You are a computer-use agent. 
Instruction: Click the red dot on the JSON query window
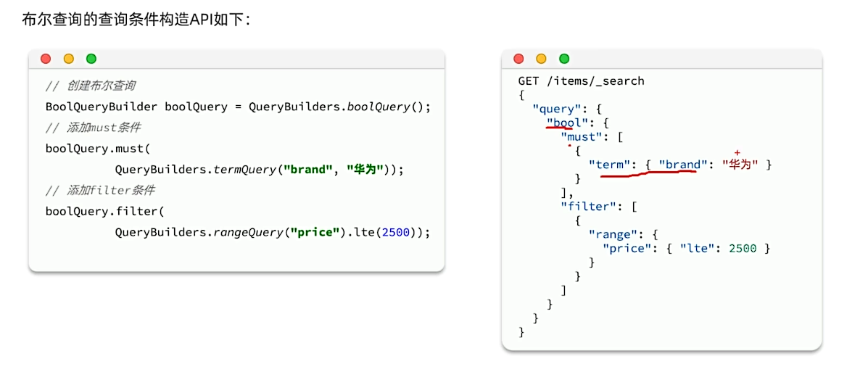518,59
